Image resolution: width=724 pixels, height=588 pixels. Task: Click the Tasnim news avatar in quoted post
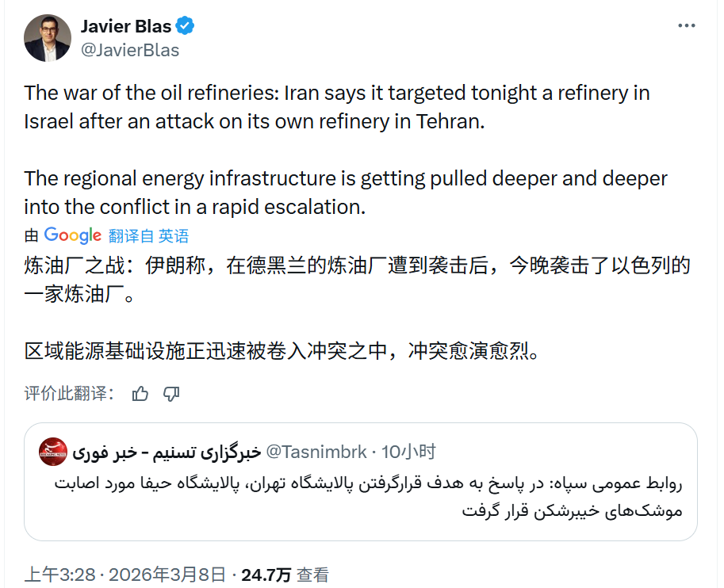53,452
